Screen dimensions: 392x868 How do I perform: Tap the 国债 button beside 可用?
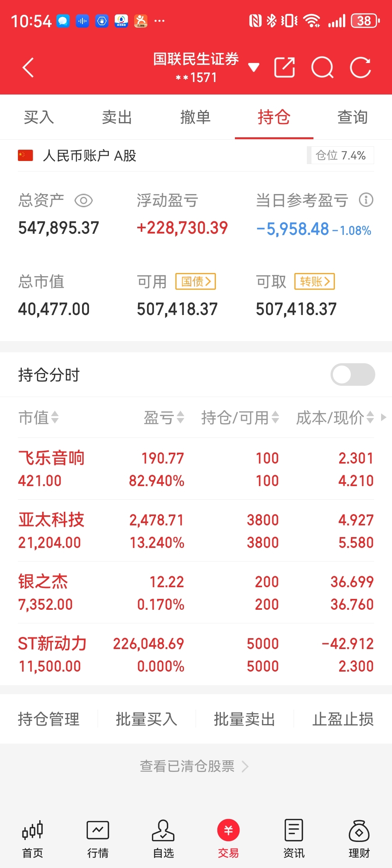tap(196, 281)
